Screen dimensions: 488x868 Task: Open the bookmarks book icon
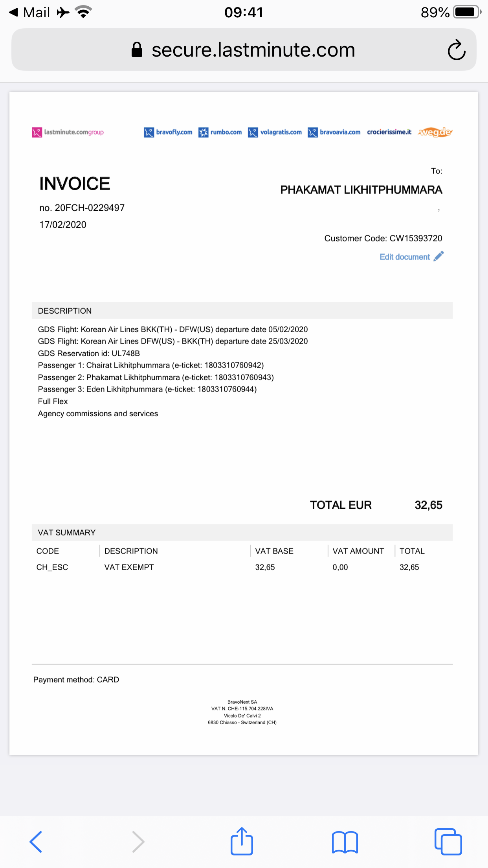pyautogui.click(x=345, y=842)
